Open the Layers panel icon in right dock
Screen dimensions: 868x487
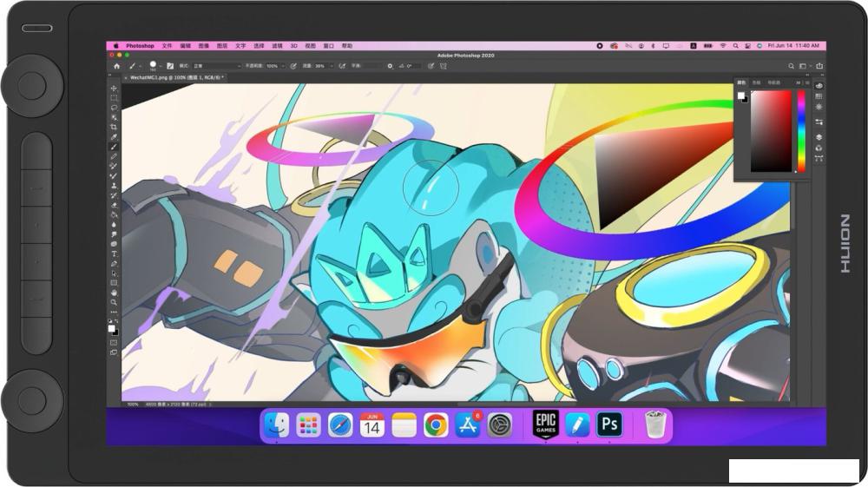[x=819, y=137]
